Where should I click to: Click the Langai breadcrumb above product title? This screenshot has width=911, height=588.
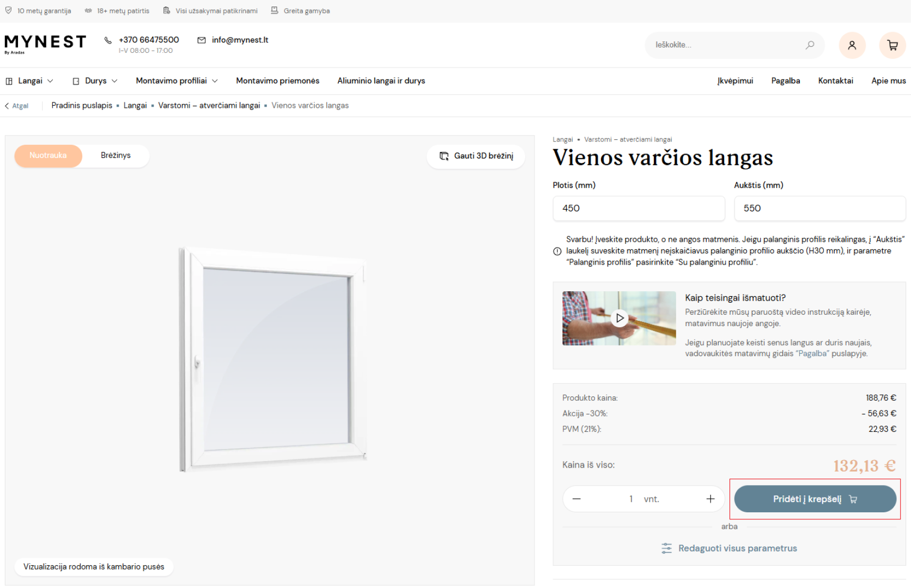click(563, 139)
